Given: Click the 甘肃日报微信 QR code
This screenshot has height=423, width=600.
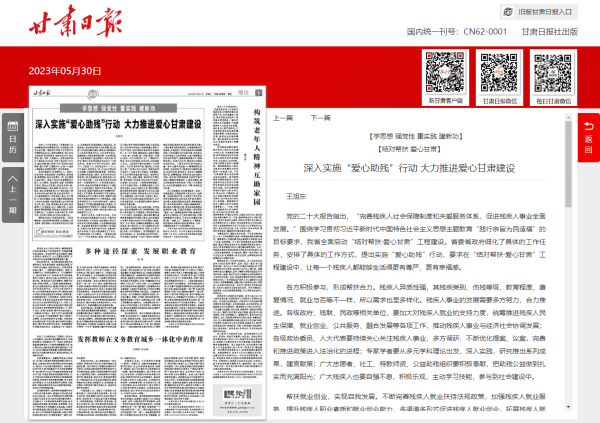Looking at the screenshot, I should pos(499,72).
